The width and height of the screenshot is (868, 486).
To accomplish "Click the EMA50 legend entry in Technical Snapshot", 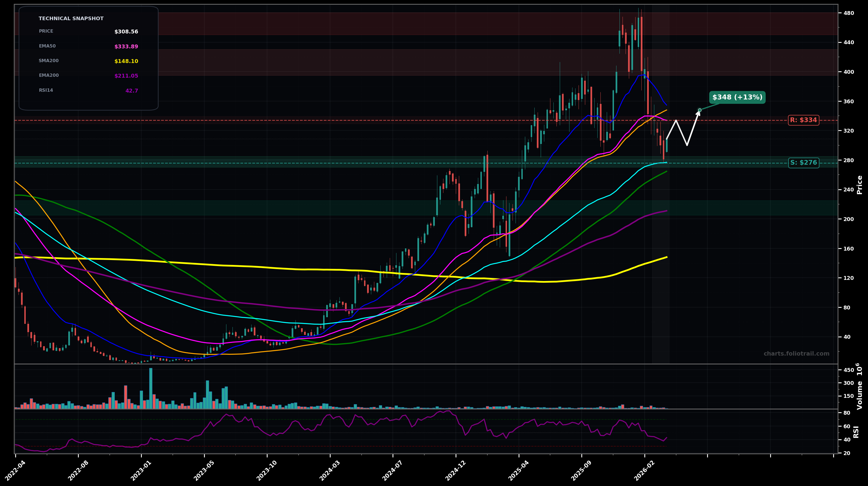I will click(47, 46).
